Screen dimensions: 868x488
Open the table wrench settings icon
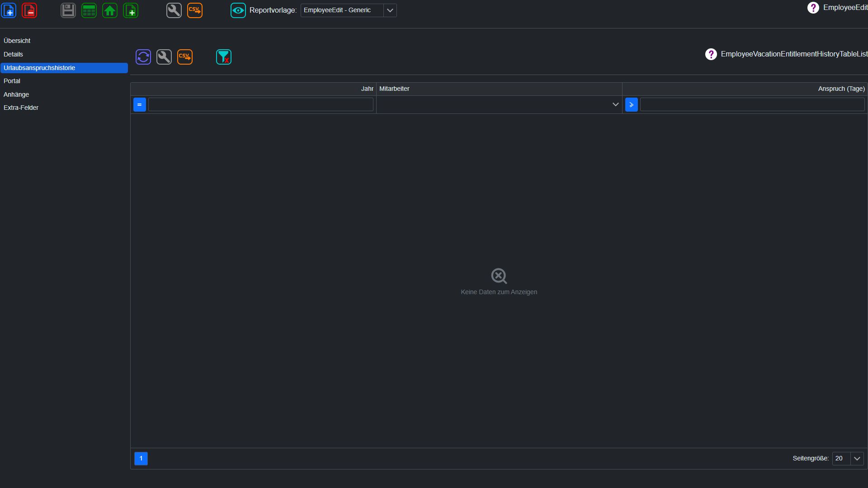(x=164, y=57)
